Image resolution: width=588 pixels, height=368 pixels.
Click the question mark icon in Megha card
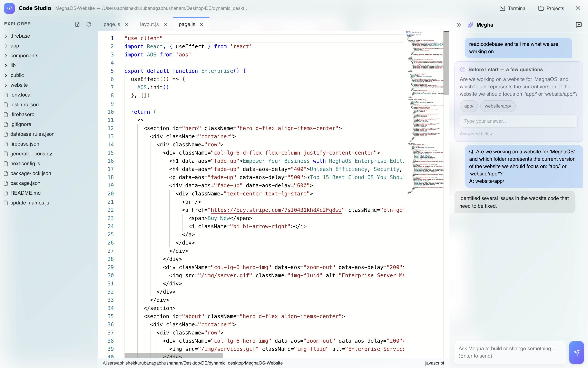pyautogui.click(x=463, y=70)
